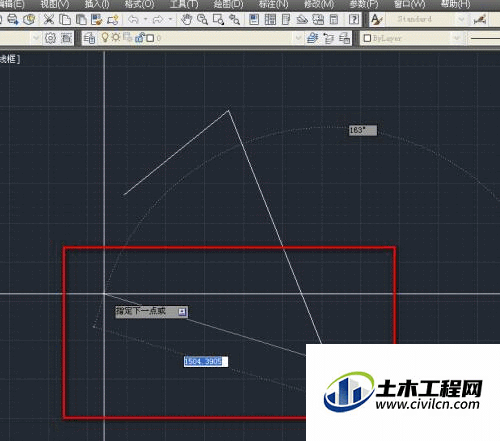Click the My Workspace icon beside gear

coord(67,38)
